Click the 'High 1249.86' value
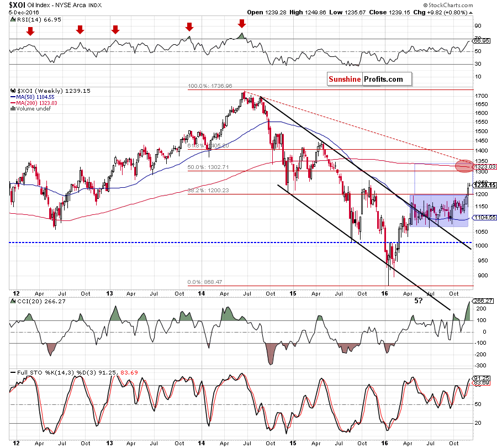Image resolution: width=497 pixels, height=448 pixels. click(x=308, y=12)
